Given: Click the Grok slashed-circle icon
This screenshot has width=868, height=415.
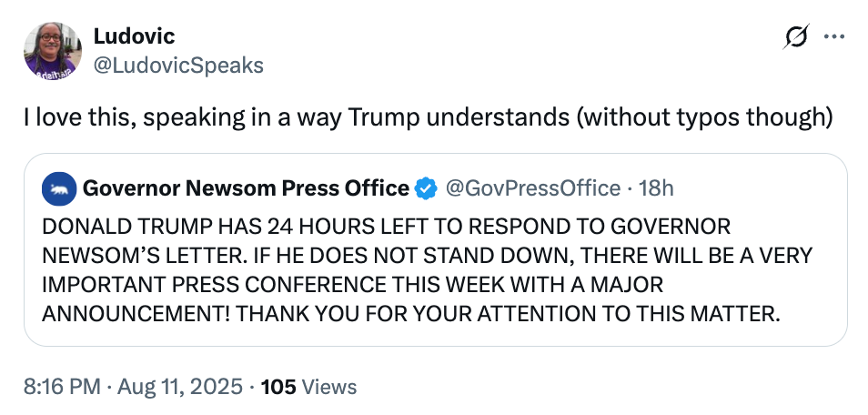Looking at the screenshot, I should [x=796, y=37].
